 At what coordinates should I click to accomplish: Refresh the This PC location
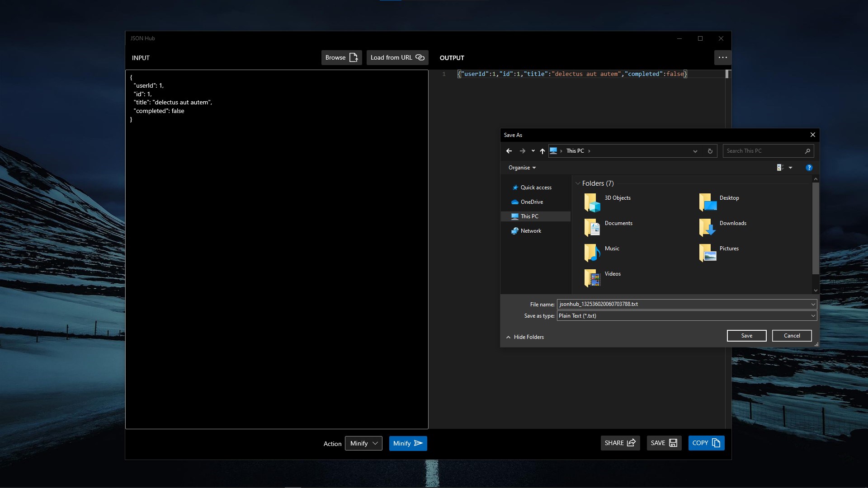click(x=710, y=151)
